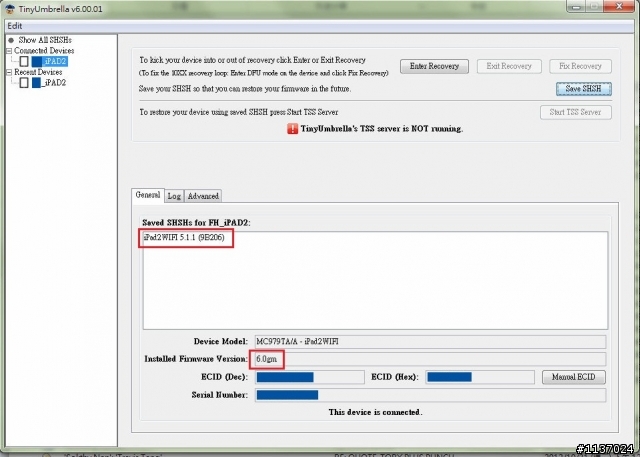Click the Manual ECID button

point(573,377)
